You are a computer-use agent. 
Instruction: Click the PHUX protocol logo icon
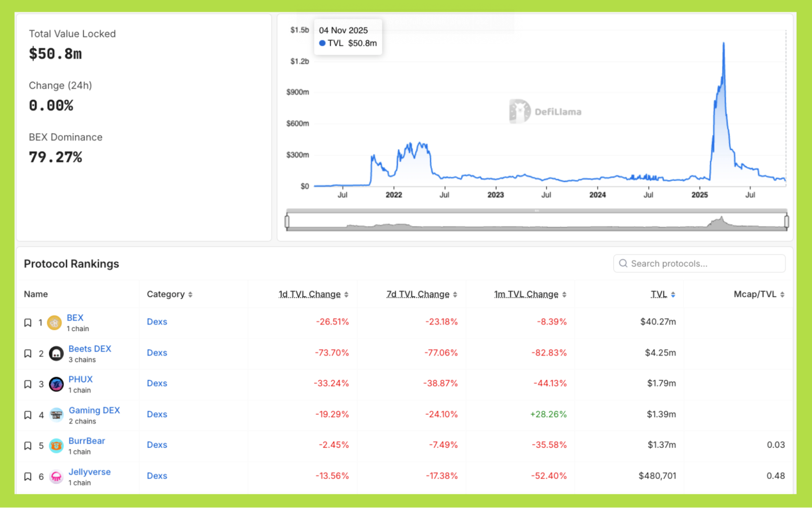point(56,384)
